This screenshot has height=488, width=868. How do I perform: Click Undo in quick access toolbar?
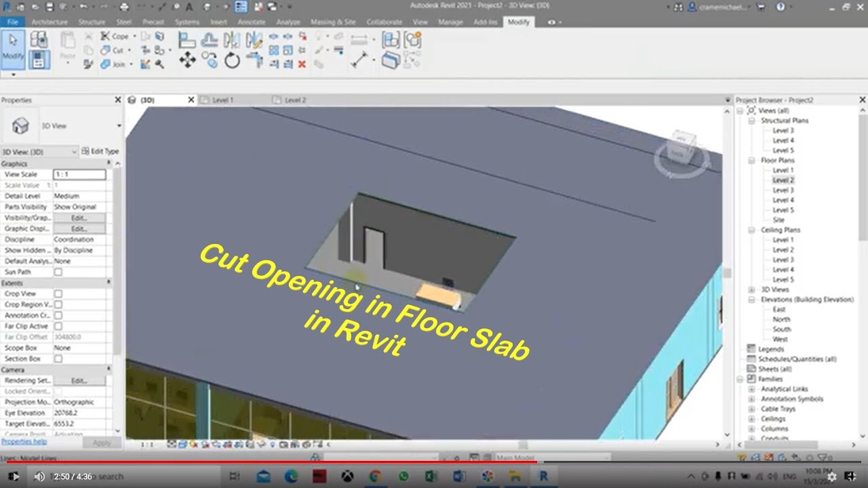tap(83, 7)
